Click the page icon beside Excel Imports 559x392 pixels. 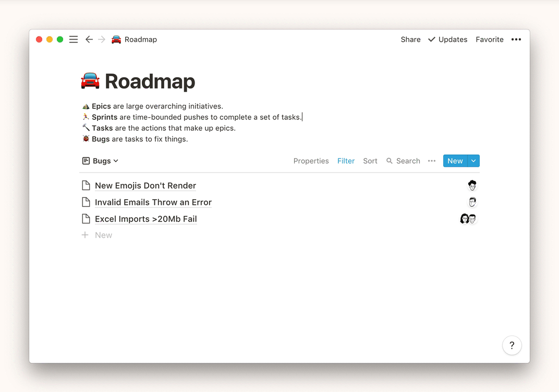click(x=86, y=219)
